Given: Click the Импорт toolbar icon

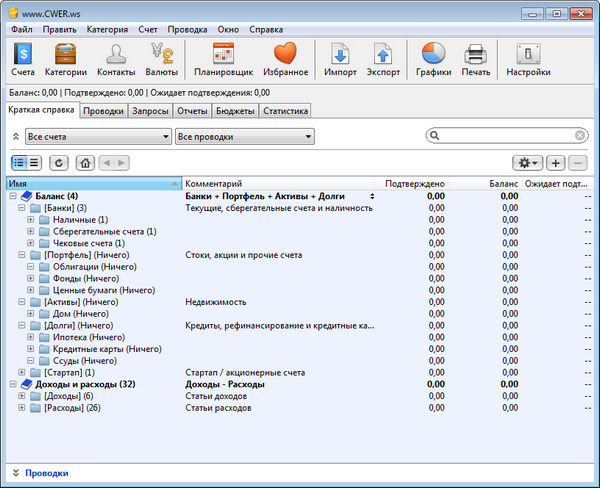Looking at the screenshot, I should (340, 58).
